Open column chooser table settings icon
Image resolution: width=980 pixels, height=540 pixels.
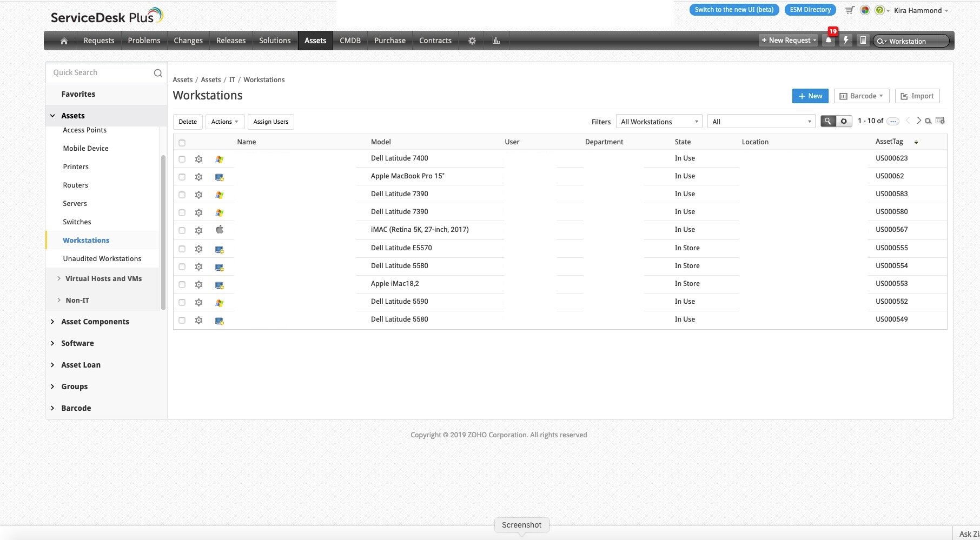pos(940,121)
